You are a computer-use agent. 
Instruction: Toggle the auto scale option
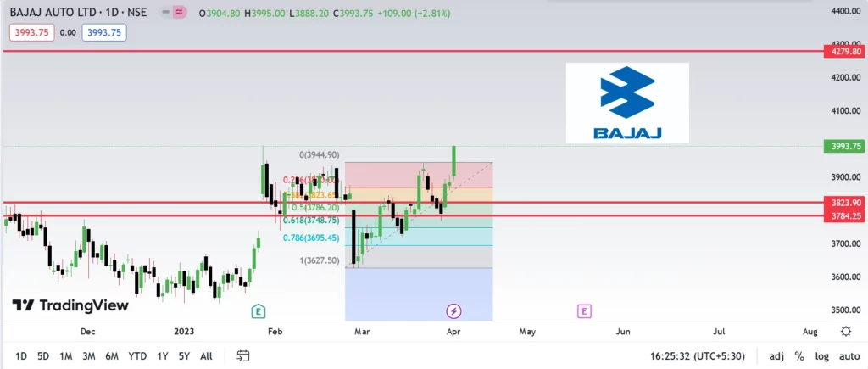pyautogui.click(x=849, y=355)
